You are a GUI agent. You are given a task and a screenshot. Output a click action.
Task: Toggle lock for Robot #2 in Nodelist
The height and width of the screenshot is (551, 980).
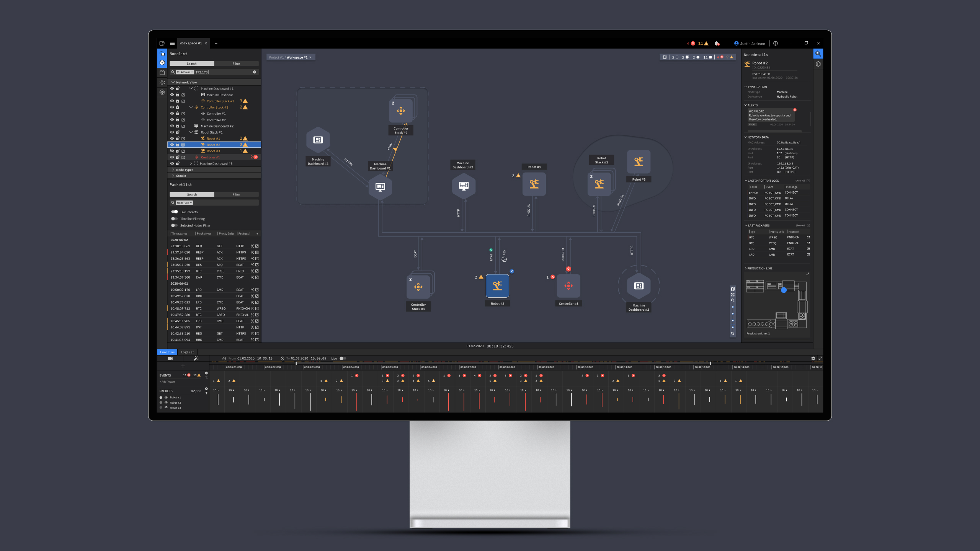tap(177, 145)
